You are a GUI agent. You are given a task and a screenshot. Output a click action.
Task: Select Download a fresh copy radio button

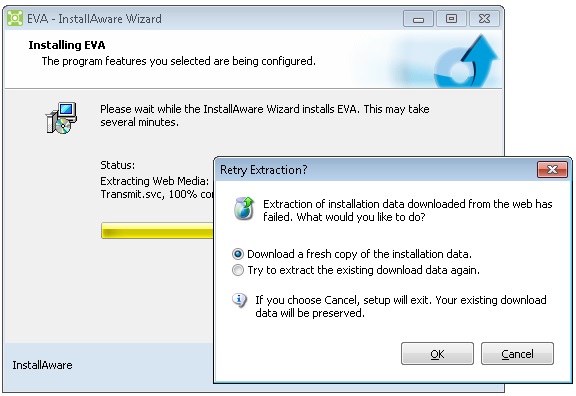pos(238,254)
